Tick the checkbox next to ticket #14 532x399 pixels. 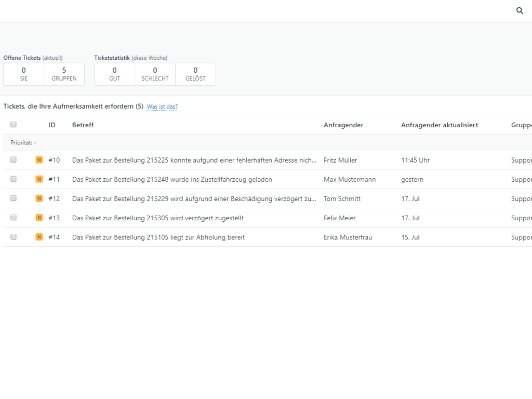pyautogui.click(x=14, y=237)
